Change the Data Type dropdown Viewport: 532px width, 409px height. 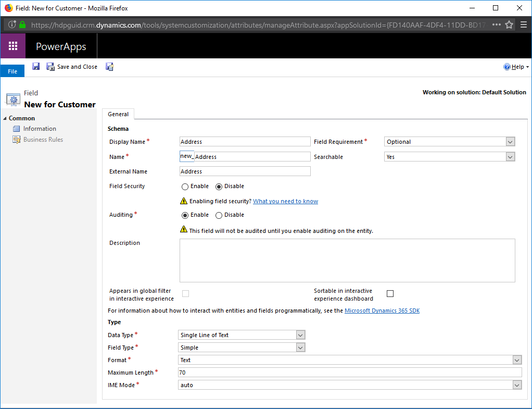click(300, 334)
